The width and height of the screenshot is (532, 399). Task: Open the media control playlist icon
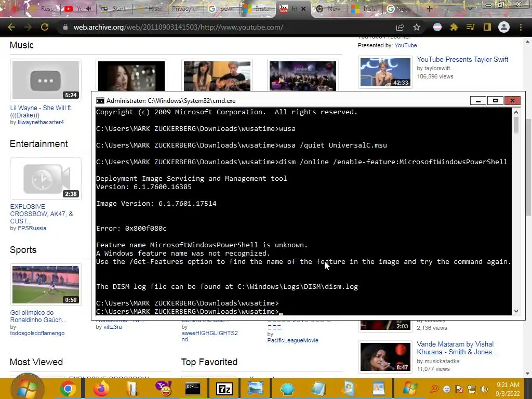tap(470, 27)
